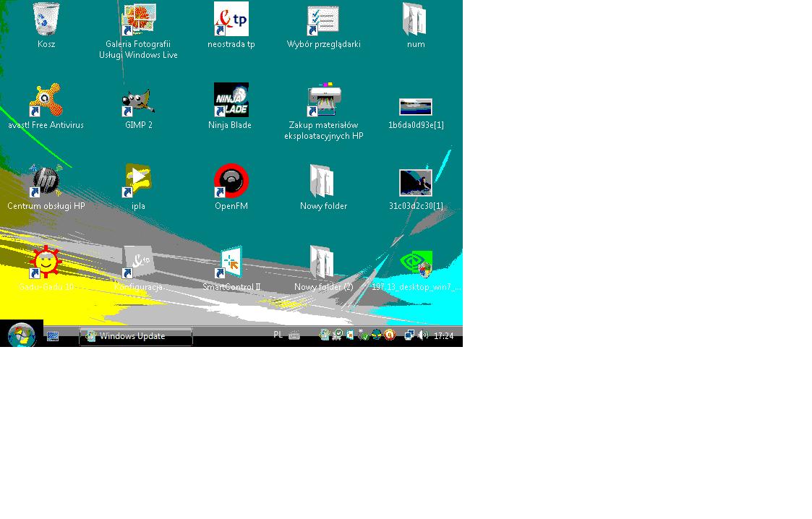
Task: Launch avast! Free Antivirus shortcut
Action: click(46, 100)
